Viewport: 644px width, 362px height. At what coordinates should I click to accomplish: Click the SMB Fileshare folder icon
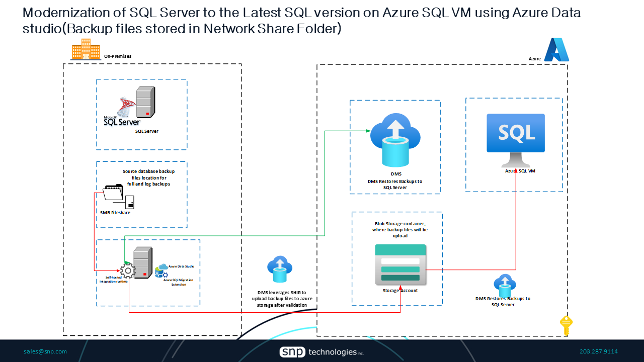(x=118, y=197)
